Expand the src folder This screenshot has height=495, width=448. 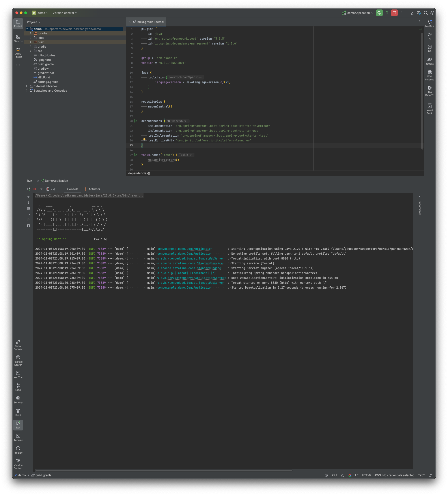coord(30,51)
